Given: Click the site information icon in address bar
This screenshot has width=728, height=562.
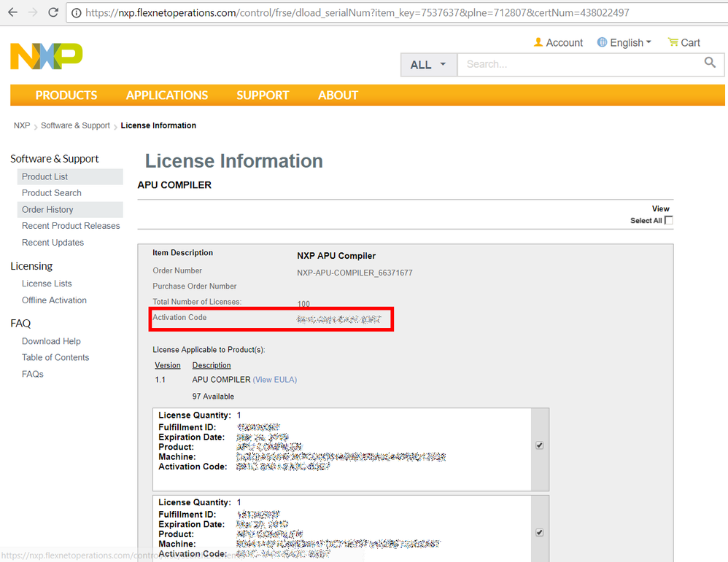Looking at the screenshot, I should tap(77, 12).
